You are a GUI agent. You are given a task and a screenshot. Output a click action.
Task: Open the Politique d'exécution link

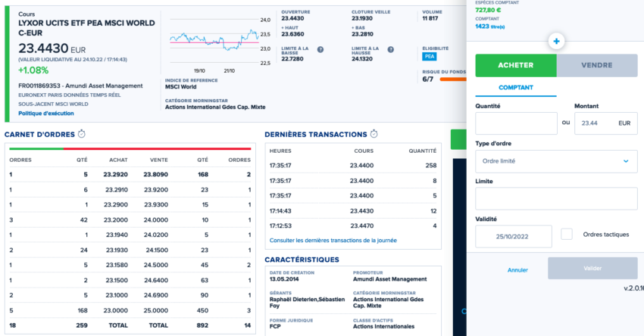pos(46,114)
